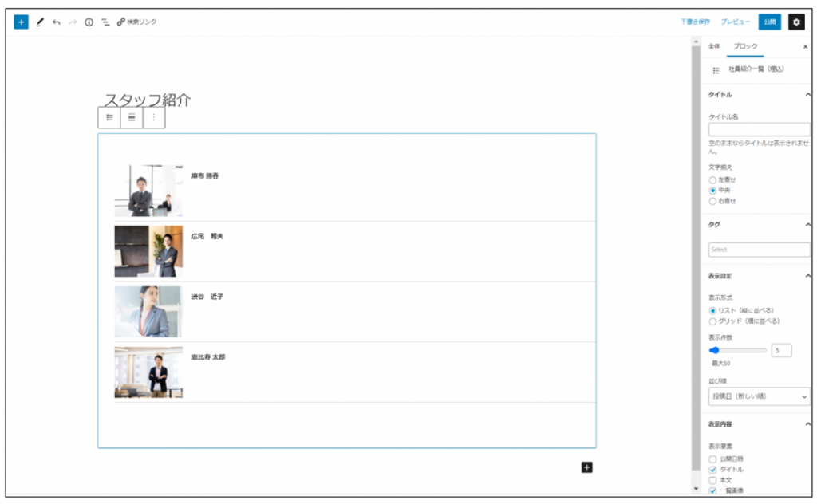Open the content info details icon
Viewport: 817px width, 504px height.
click(89, 22)
